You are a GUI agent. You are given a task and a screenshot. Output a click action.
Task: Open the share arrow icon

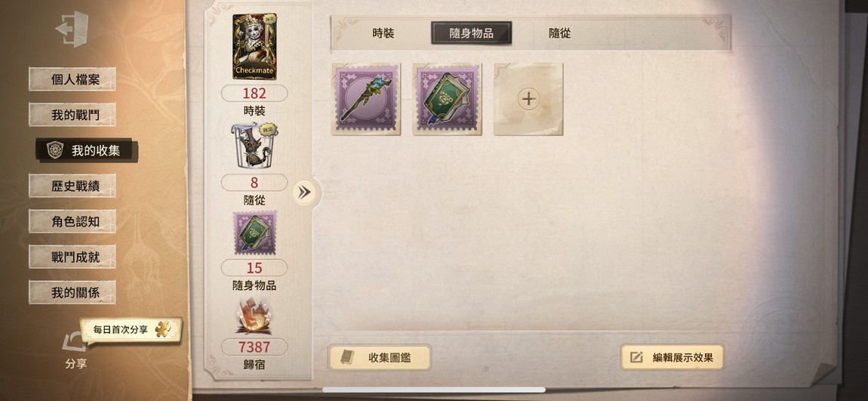(x=75, y=342)
